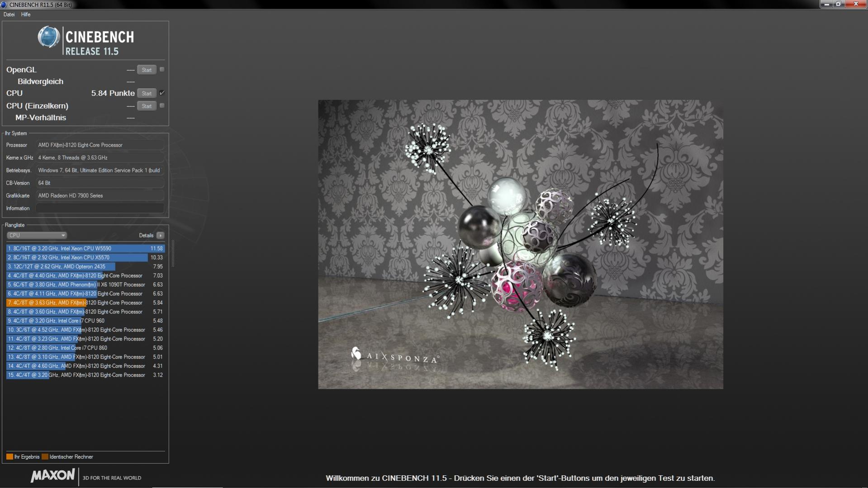Uncheck the CPU test checkbox
Screen dimensions: 868x488
click(162, 93)
